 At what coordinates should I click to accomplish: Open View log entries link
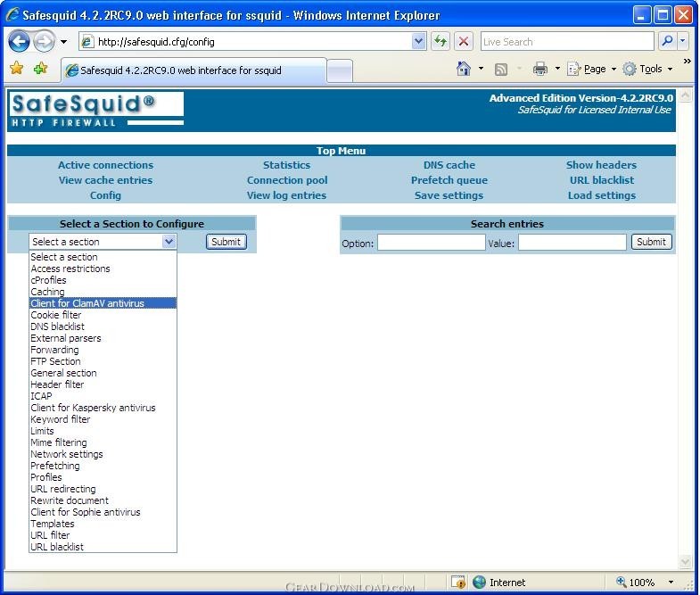(286, 195)
